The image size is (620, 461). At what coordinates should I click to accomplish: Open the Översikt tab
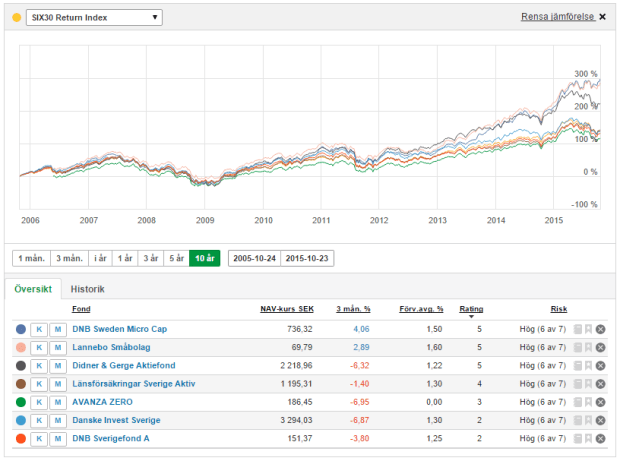pyautogui.click(x=32, y=289)
